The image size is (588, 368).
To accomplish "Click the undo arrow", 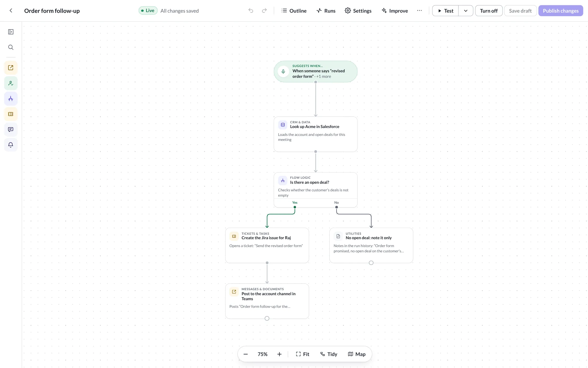I will click(251, 11).
